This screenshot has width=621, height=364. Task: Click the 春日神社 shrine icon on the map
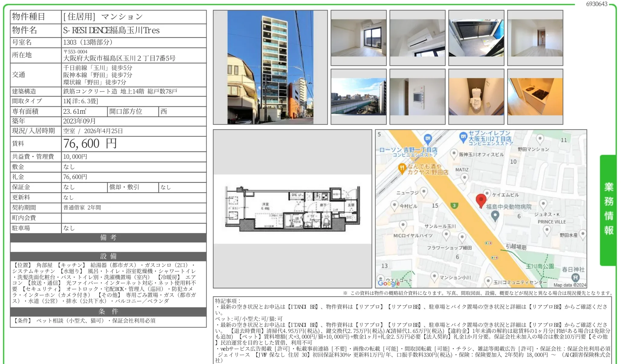pyautogui.click(x=576, y=277)
